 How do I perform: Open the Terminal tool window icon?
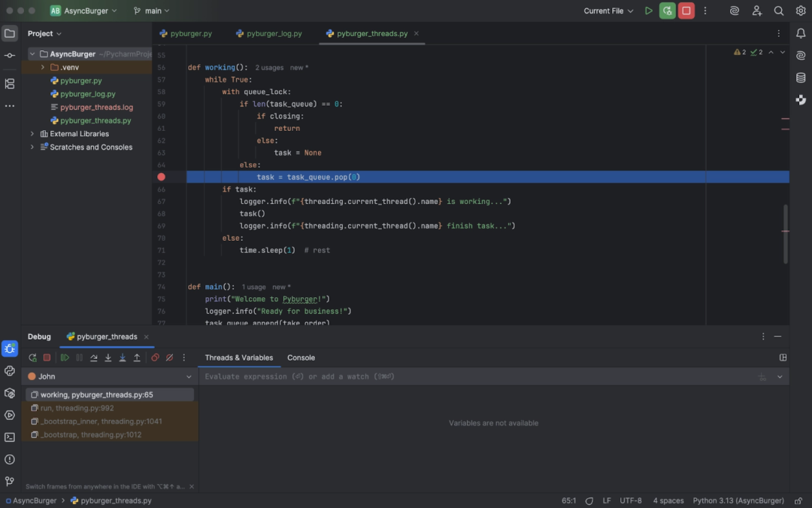tap(10, 437)
